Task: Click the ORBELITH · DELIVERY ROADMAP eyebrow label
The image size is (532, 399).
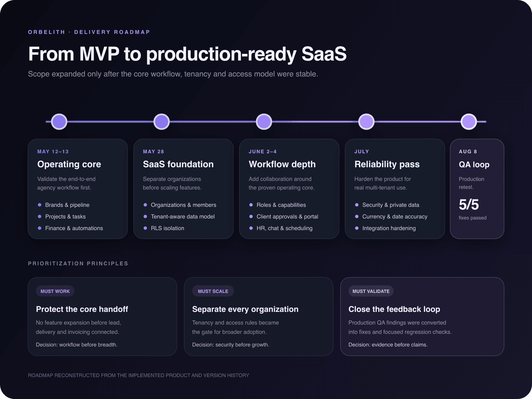Action: pos(89,32)
